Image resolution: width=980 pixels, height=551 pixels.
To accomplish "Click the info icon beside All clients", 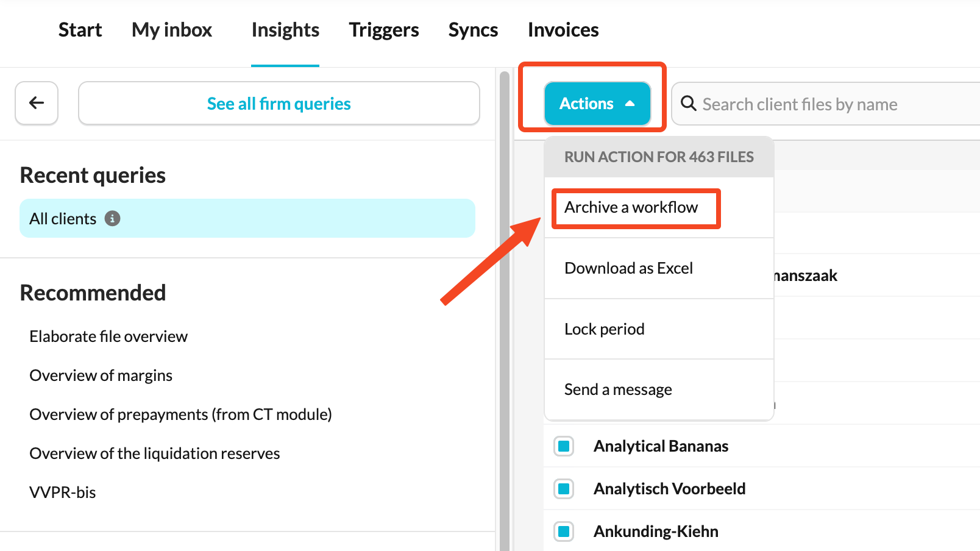I will coord(112,218).
